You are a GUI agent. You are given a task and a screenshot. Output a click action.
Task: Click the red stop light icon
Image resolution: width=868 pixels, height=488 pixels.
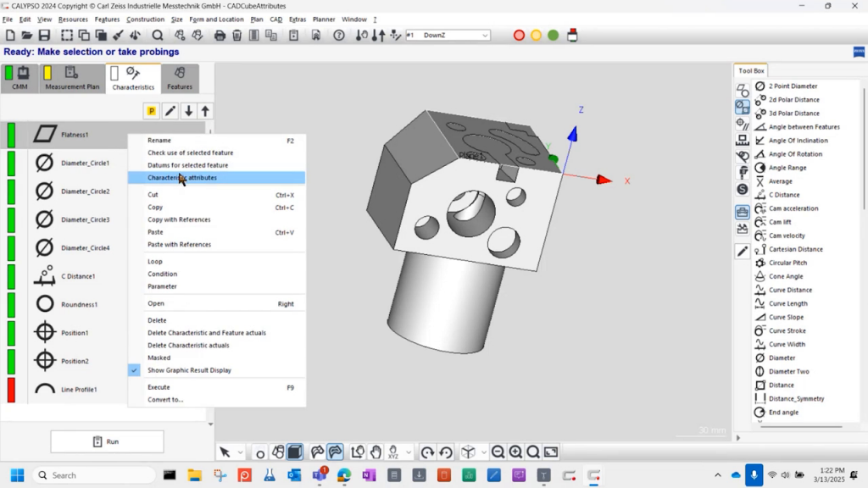point(520,35)
